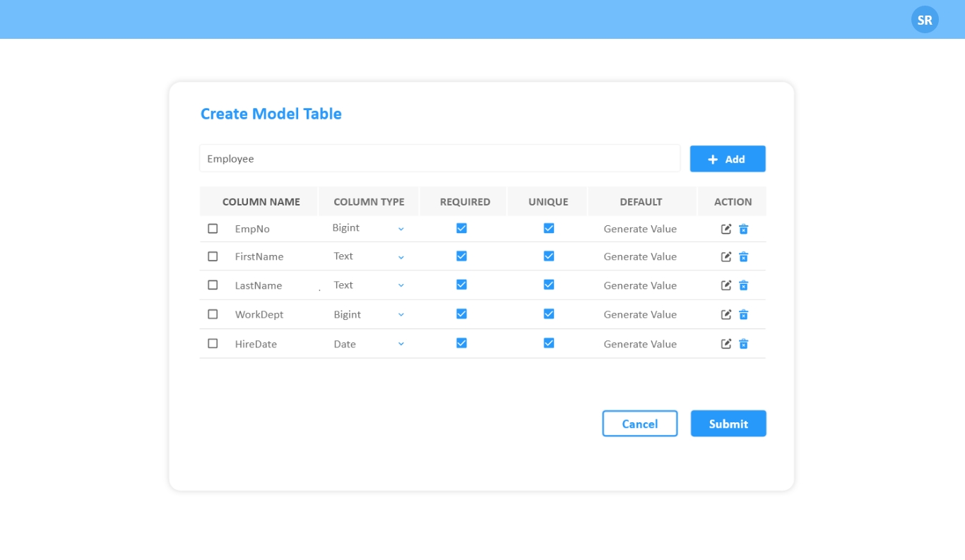Delete the EmpNo column row
965x560 pixels.
(743, 229)
